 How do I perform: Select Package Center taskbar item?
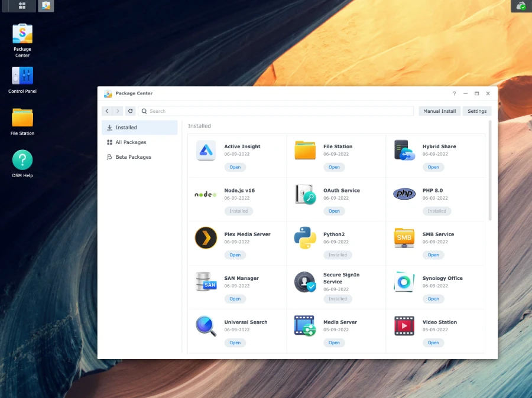[x=46, y=6]
